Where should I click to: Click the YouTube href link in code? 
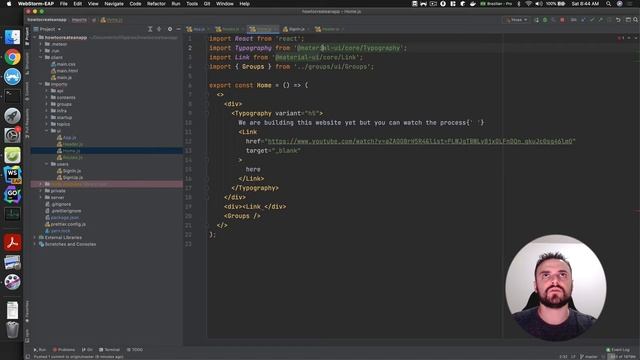click(x=420, y=141)
